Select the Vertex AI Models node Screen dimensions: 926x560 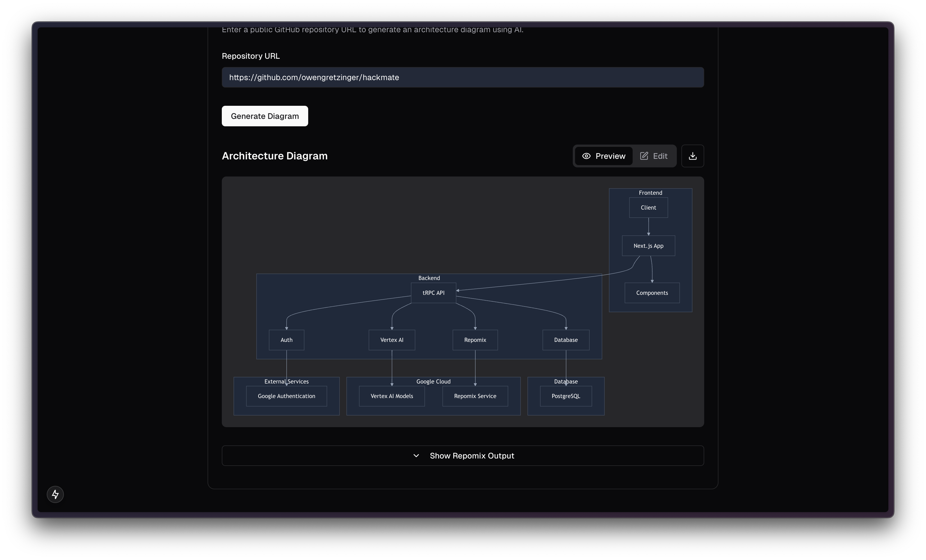tap(392, 396)
